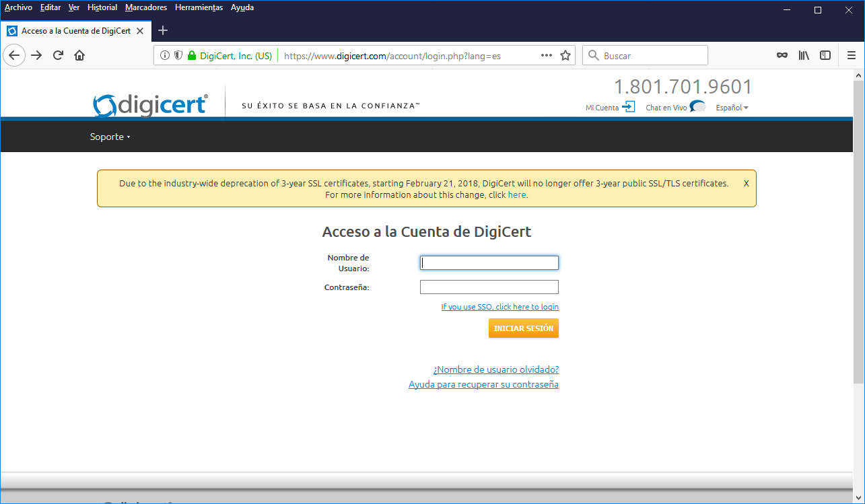Open the Library icon in toolbar
Image resolution: width=865 pixels, height=504 pixels.
pos(804,56)
